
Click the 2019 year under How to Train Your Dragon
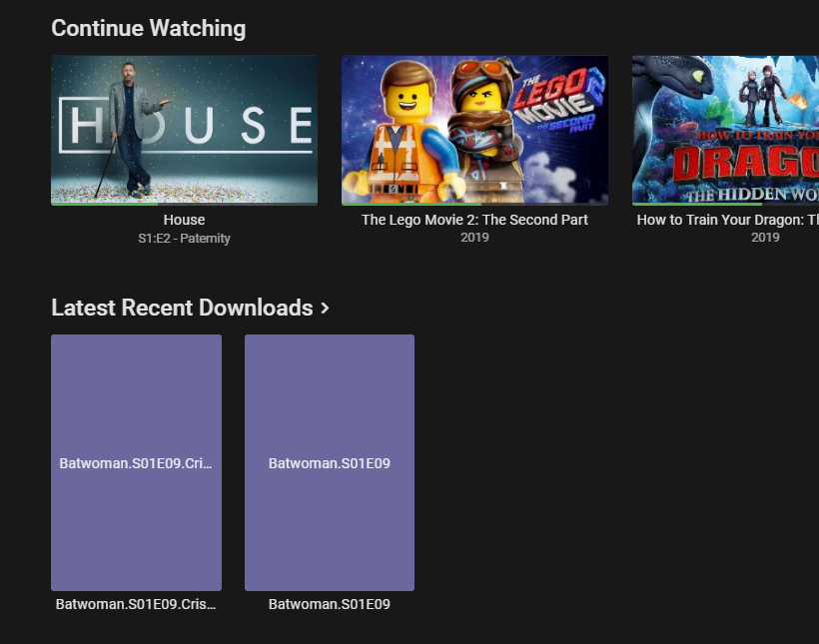coord(765,238)
